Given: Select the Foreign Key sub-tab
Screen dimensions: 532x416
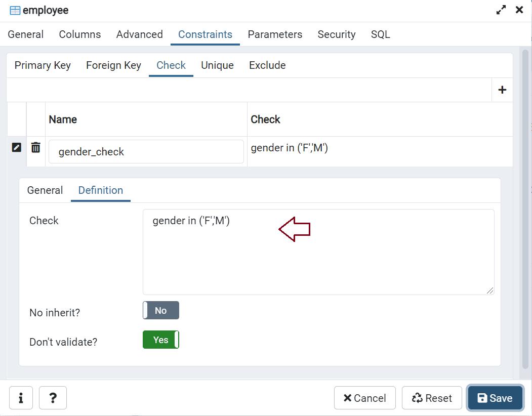Looking at the screenshot, I should 113,65.
